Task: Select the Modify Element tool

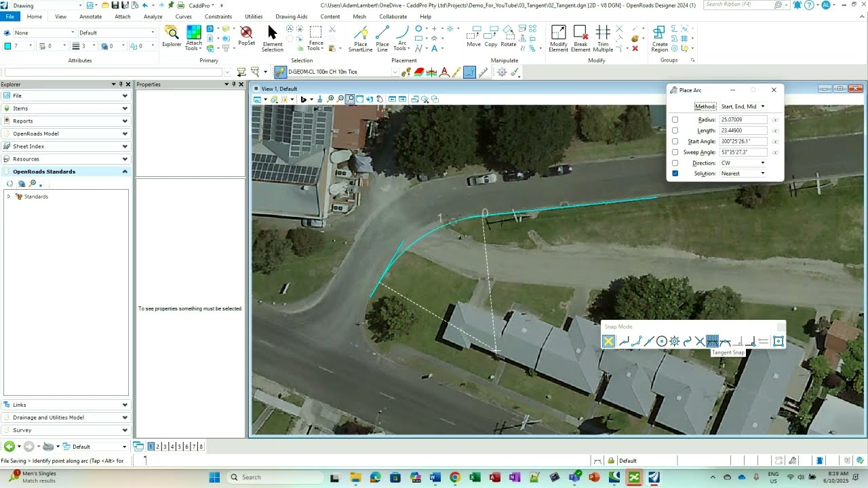Action: pyautogui.click(x=559, y=39)
